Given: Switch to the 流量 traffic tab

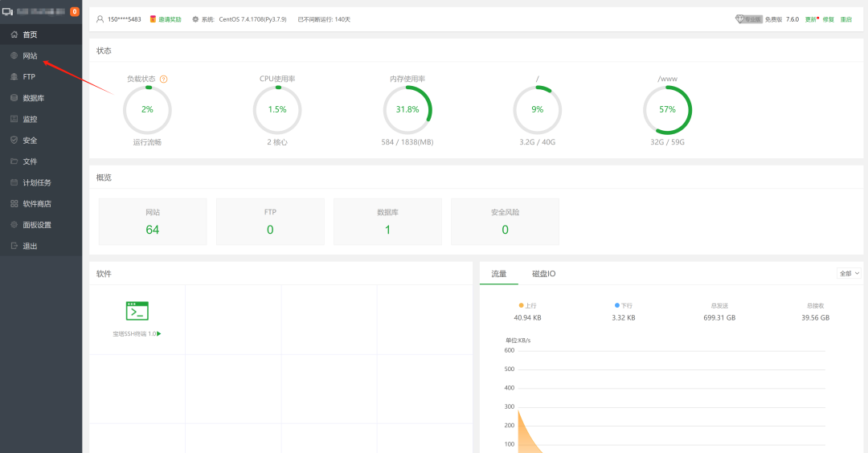Looking at the screenshot, I should coord(499,274).
